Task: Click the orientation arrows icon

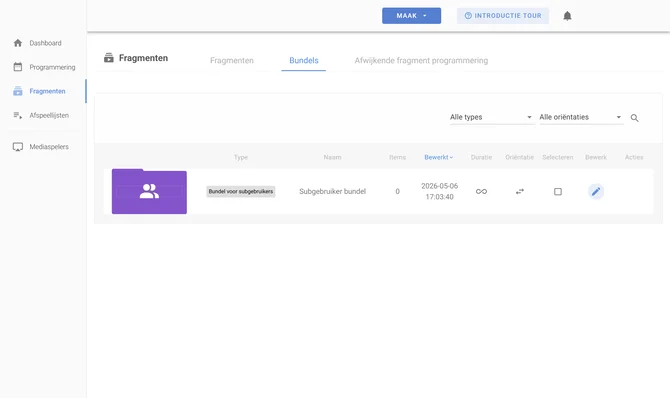Action: [x=520, y=192]
